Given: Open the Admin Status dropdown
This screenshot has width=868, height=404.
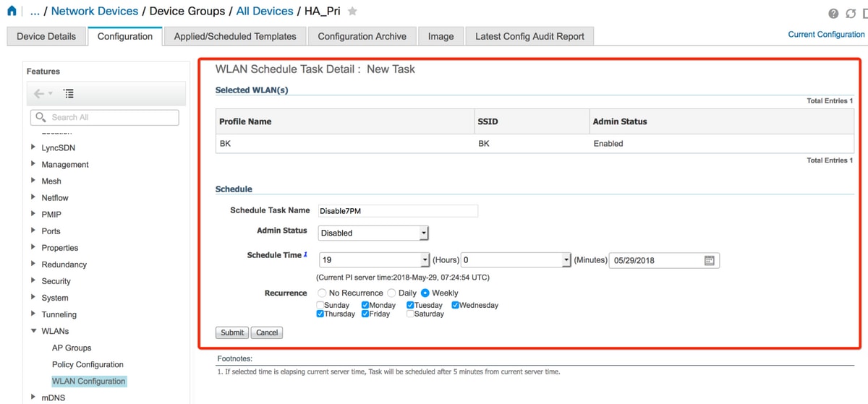Looking at the screenshot, I should pos(373,233).
